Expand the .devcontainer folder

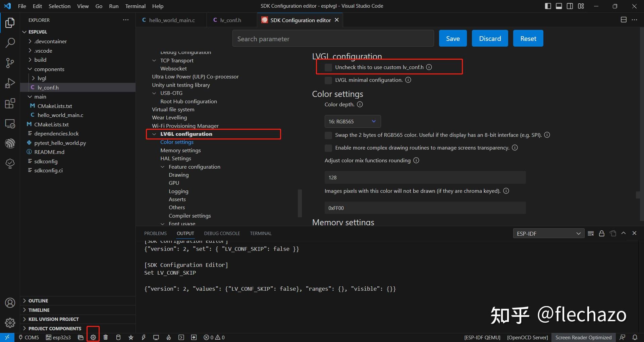point(50,41)
